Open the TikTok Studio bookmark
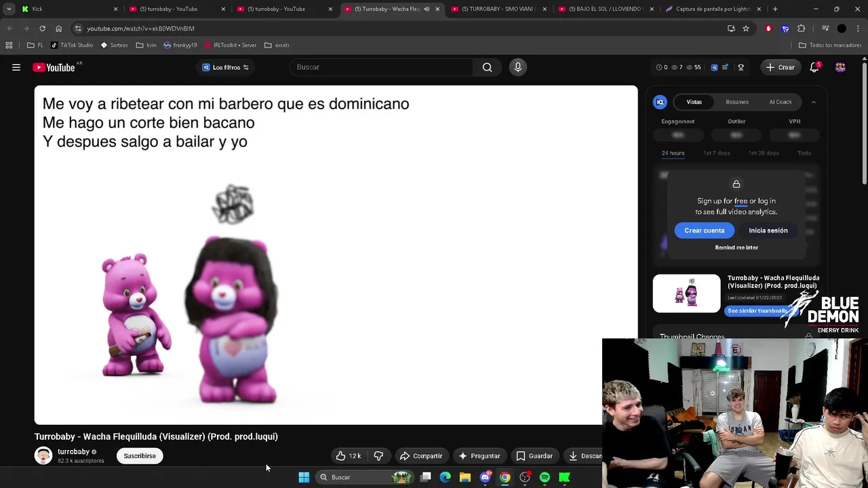Viewport: 868px width, 488px height. pos(72,45)
